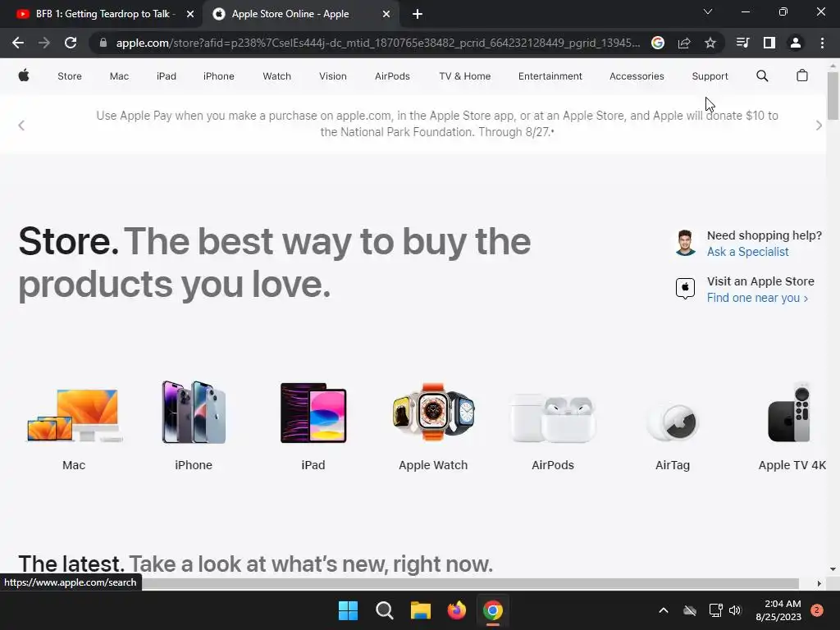Open Chrome profile icon
Viewport: 840px width, 630px height.
pyautogui.click(x=796, y=43)
